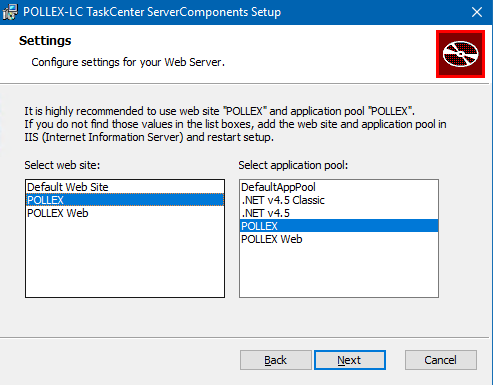This screenshot has width=493, height=385.
Task: Click the Select web site label
Action: point(62,165)
